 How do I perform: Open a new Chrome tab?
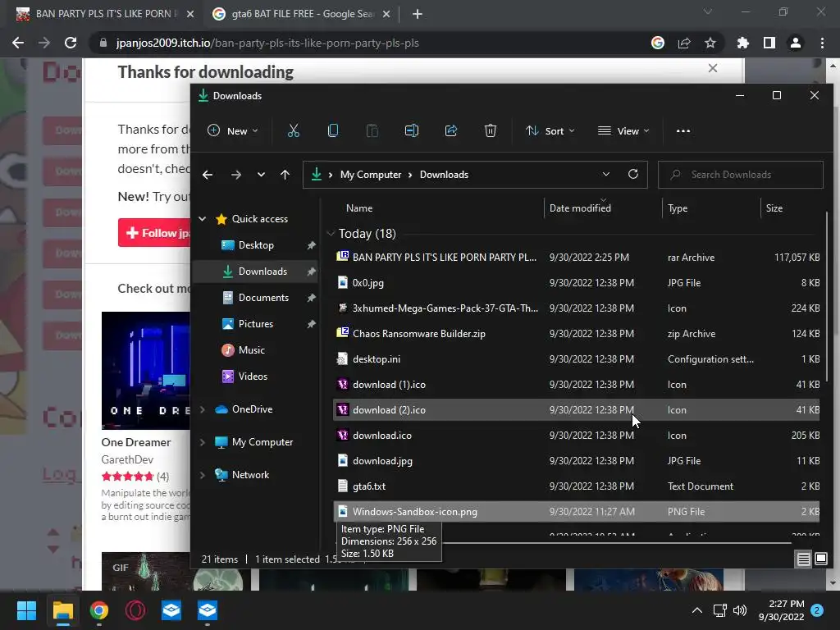[x=418, y=14]
